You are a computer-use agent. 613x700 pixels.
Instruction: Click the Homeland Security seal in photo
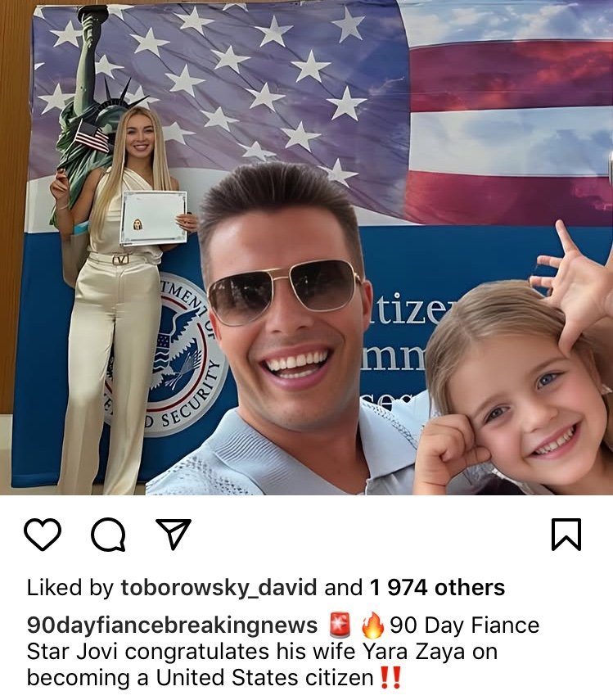pos(178,355)
